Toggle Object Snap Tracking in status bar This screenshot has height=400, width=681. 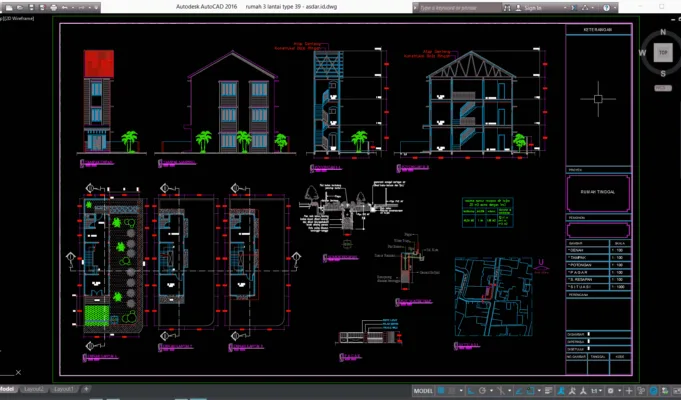pos(519,391)
